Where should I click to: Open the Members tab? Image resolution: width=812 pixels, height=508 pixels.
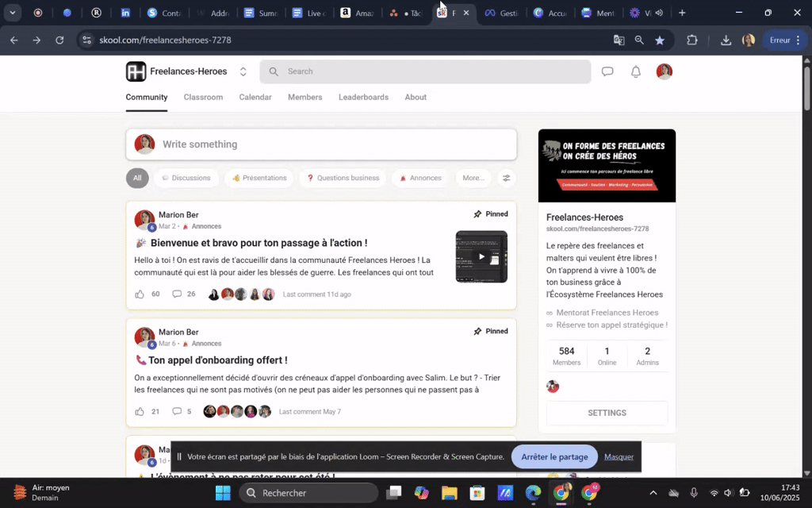pyautogui.click(x=305, y=97)
